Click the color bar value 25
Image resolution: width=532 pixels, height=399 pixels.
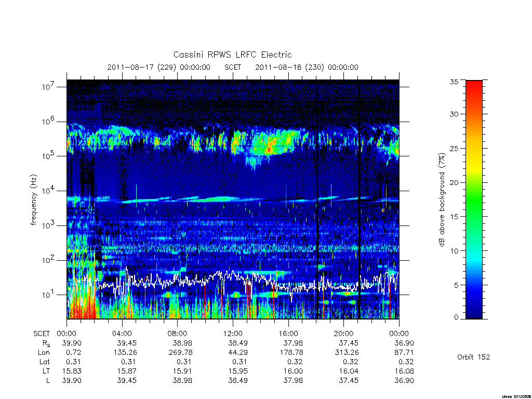pos(454,148)
